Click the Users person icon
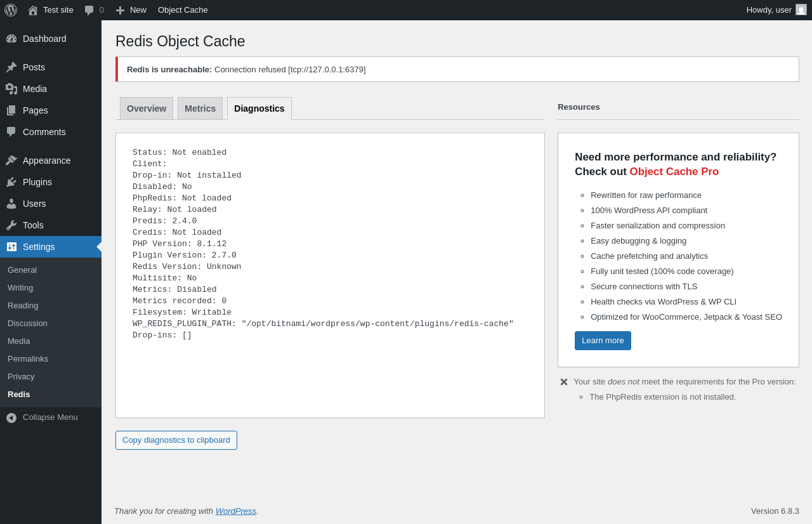This screenshot has width=812, height=524. click(x=11, y=204)
